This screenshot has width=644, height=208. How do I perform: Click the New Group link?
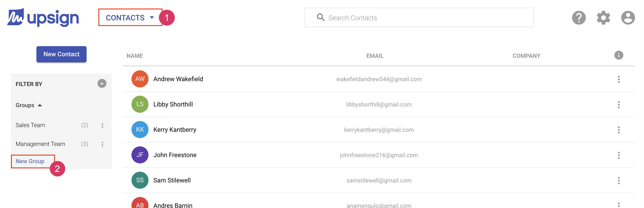(30, 161)
